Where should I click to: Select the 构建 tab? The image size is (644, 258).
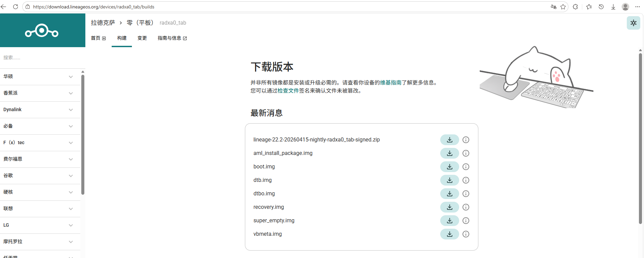pos(122,38)
